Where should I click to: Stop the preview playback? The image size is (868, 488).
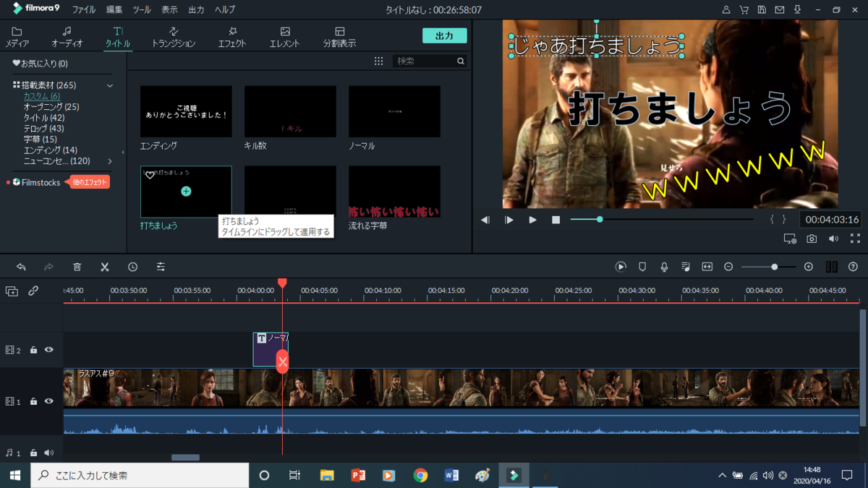pyautogui.click(x=556, y=220)
